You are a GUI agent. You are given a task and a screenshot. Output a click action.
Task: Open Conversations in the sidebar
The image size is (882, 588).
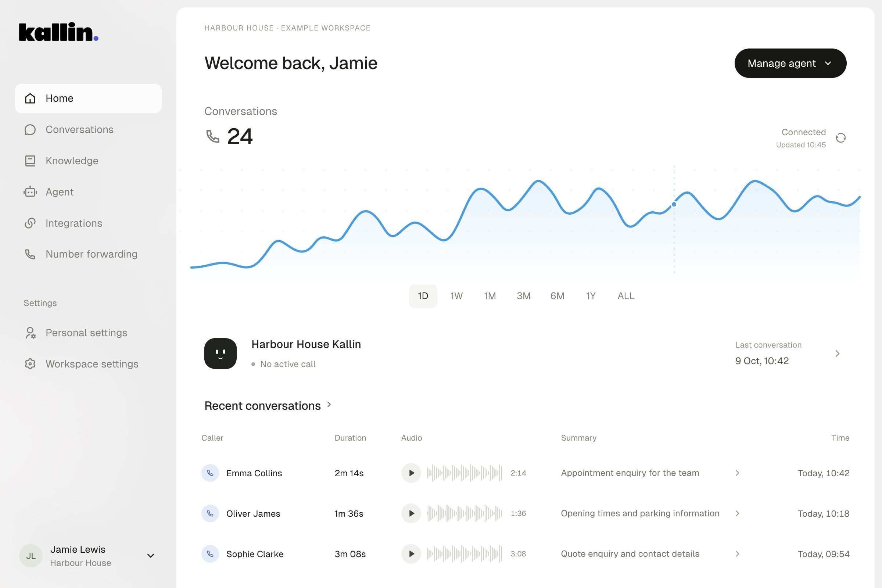point(88,130)
